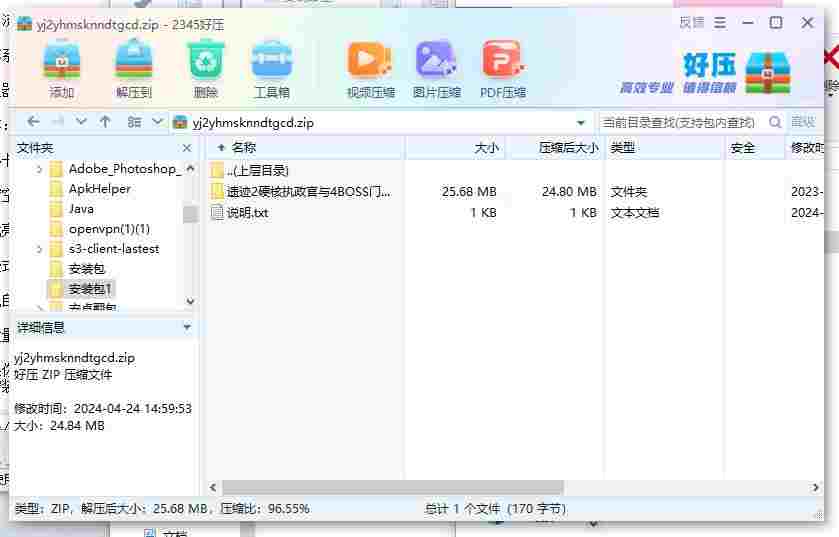Open the address bar path dropdown
Screen dimensions: 839x537
pos(581,123)
